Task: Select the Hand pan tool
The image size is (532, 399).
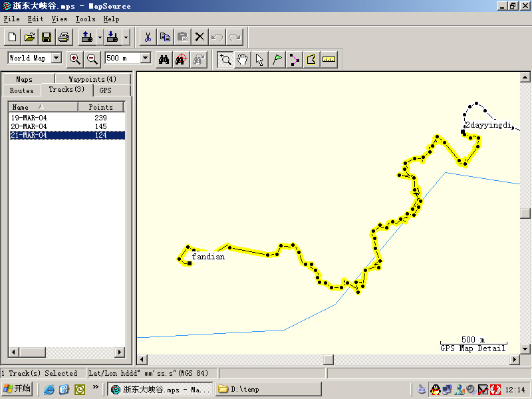Action: coord(243,59)
